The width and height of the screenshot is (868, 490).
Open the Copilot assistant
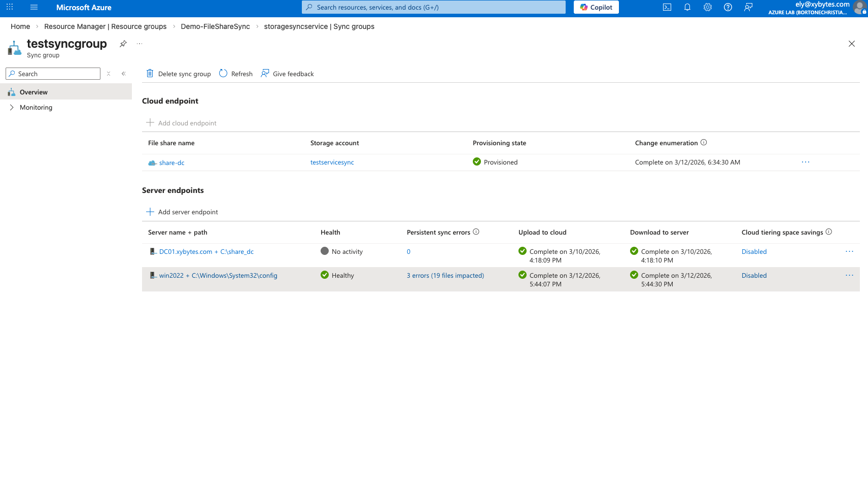tap(596, 7)
